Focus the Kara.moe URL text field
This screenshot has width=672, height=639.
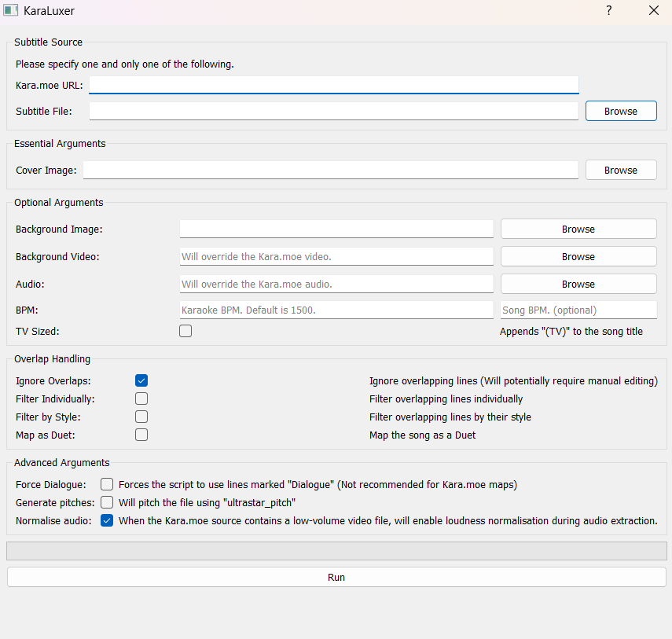pyautogui.click(x=334, y=85)
